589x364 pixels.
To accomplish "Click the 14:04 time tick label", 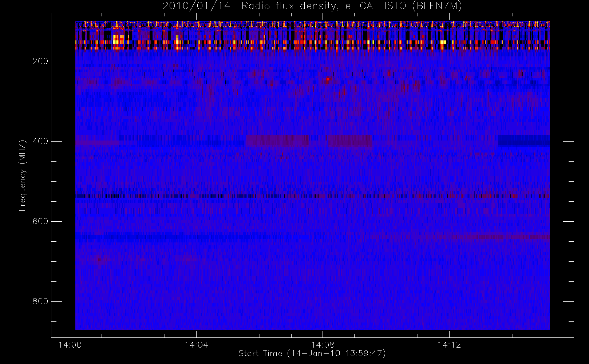I will pyautogui.click(x=196, y=345).
